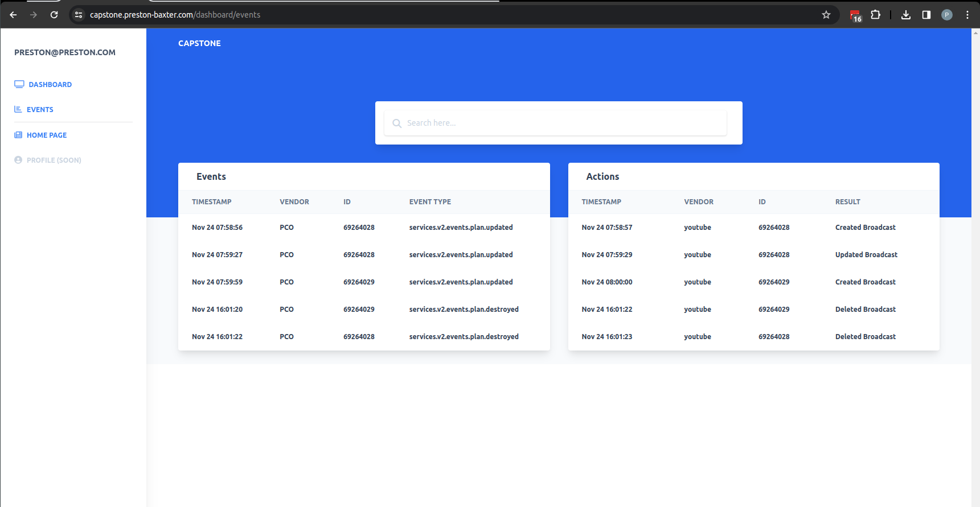
Task: Click Created Broadcast result at 07:58:57
Action: (866, 228)
